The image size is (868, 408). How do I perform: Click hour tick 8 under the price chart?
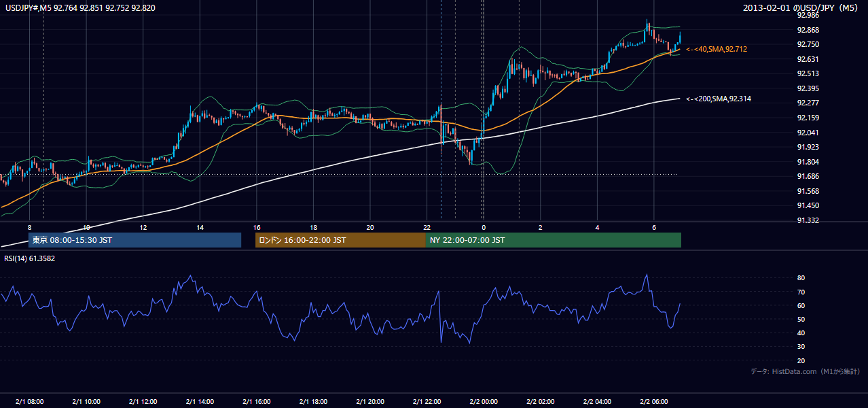click(29, 227)
